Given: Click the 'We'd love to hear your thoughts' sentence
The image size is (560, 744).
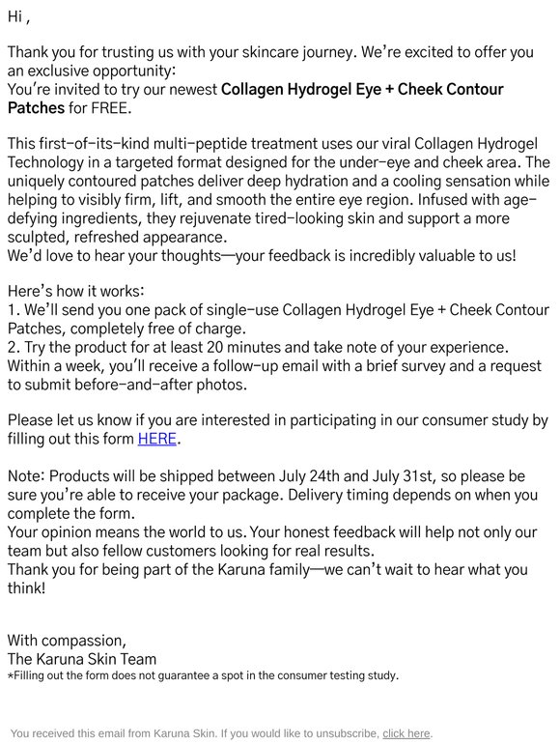Looking at the screenshot, I should [x=262, y=256].
